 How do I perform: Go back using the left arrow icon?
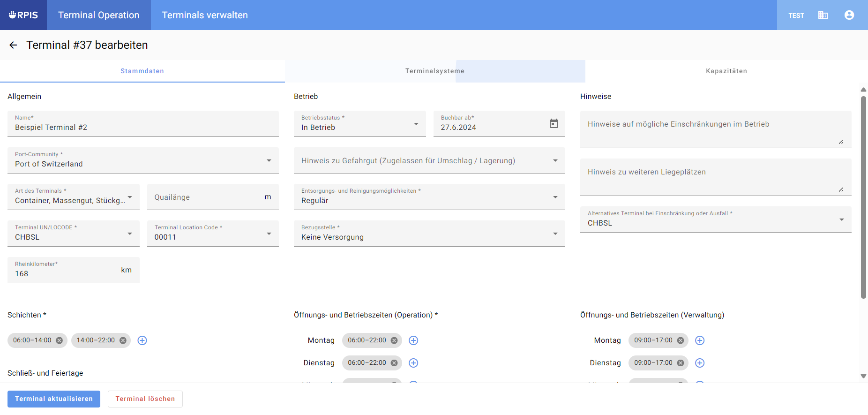coord(13,45)
